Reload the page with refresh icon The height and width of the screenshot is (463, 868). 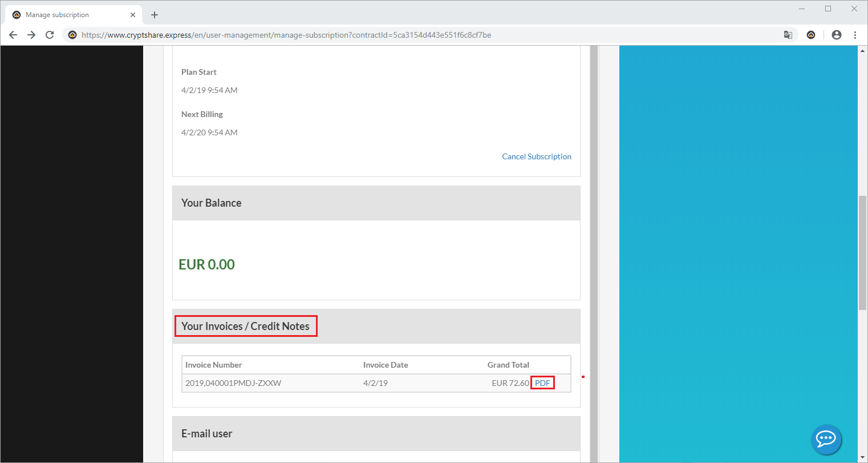(x=50, y=35)
